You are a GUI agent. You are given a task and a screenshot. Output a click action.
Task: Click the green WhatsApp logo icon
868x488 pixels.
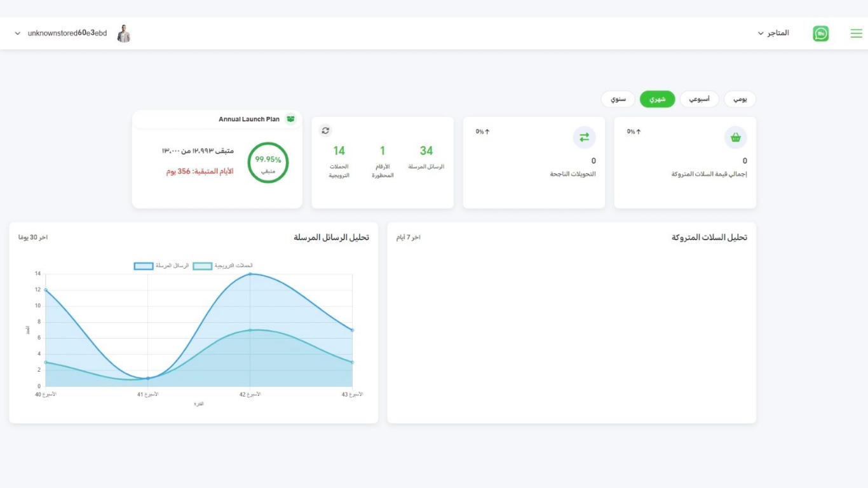click(x=820, y=34)
